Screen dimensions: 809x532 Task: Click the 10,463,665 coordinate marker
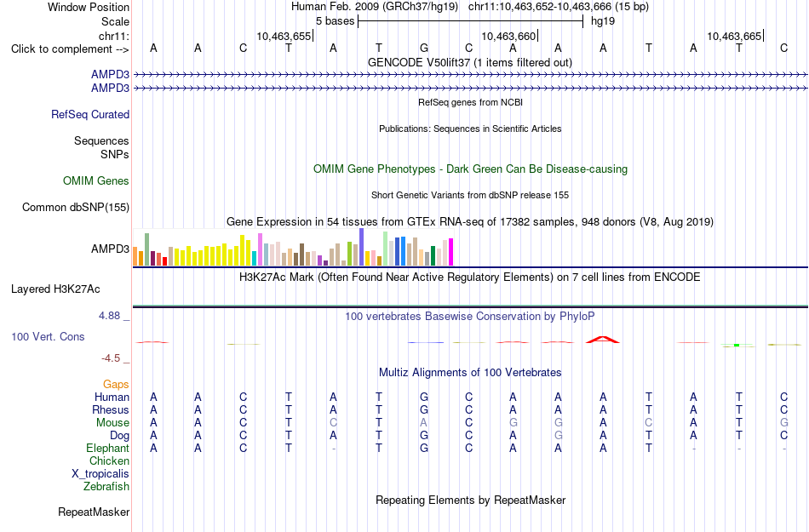pos(735,36)
